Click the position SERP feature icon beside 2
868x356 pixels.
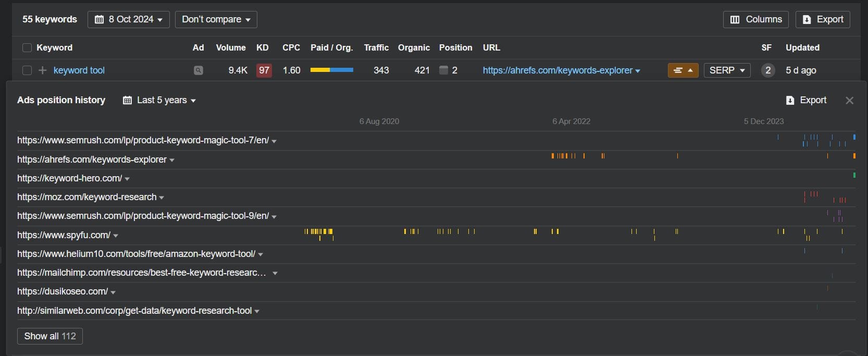point(443,70)
